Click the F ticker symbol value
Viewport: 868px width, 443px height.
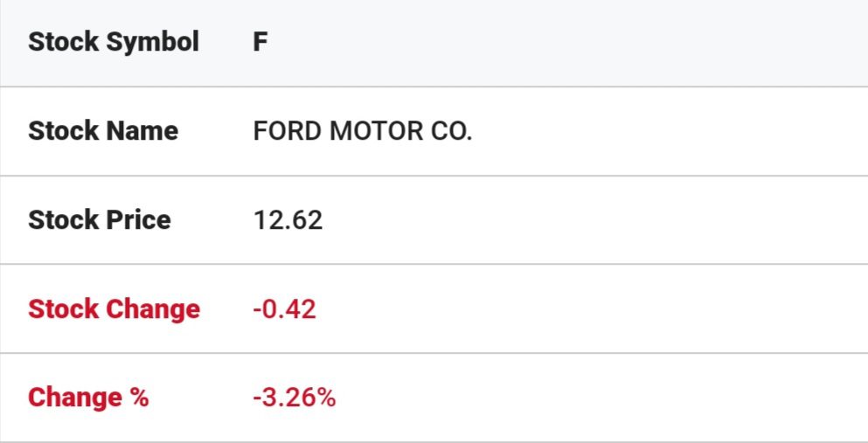(x=260, y=42)
